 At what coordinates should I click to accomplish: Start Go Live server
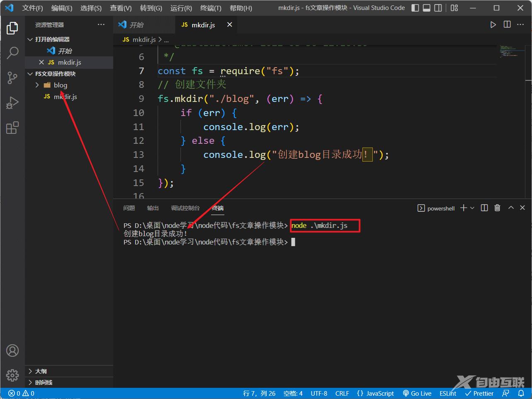[x=417, y=394]
